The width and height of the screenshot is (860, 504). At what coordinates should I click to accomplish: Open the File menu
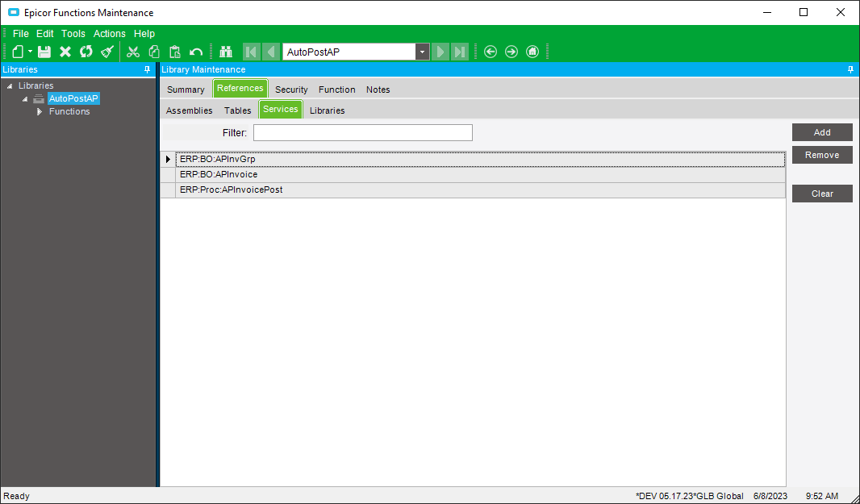pyautogui.click(x=21, y=33)
